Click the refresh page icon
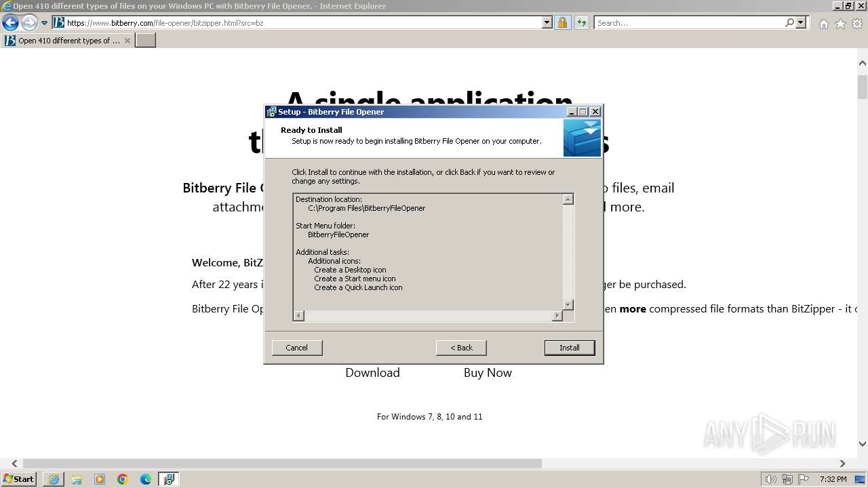 581,23
